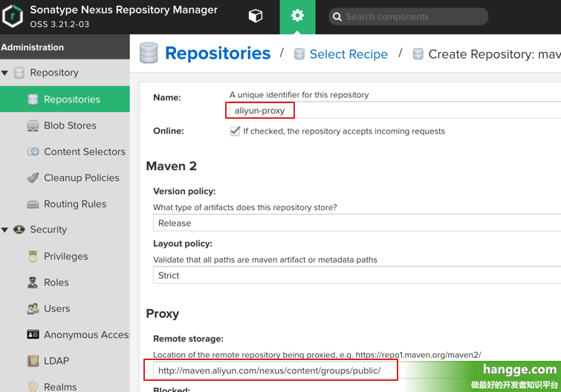Viewport: 561px width, 392px height.
Task: Go to Repositories breadcrumb link
Action: (218, 53)
